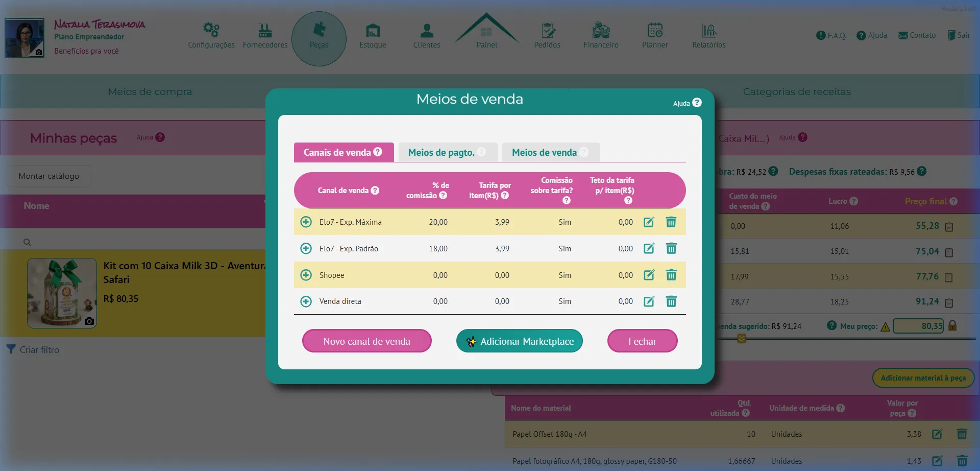Click the Adicionar Marketplace button
This screenshot has height=471, width=980.
point(519,341)
